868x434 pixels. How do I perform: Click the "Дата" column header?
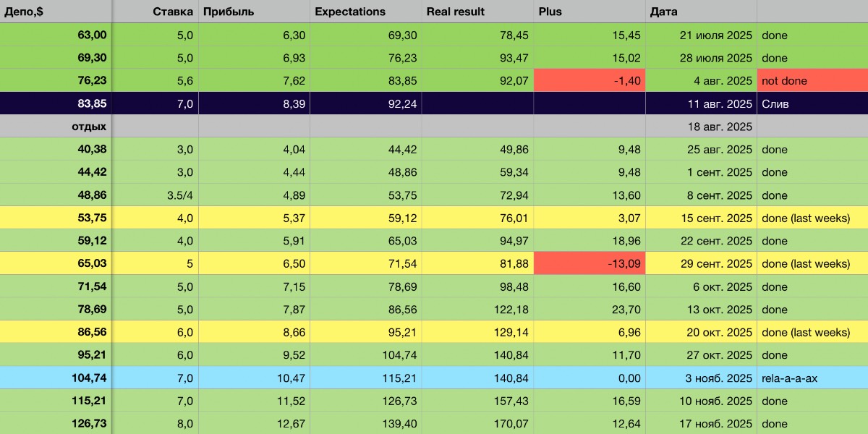(x=701, y=12)
